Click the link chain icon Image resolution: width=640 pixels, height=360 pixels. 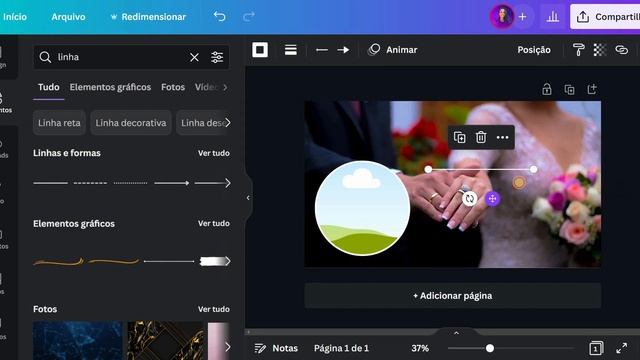[x=622, y=50]
